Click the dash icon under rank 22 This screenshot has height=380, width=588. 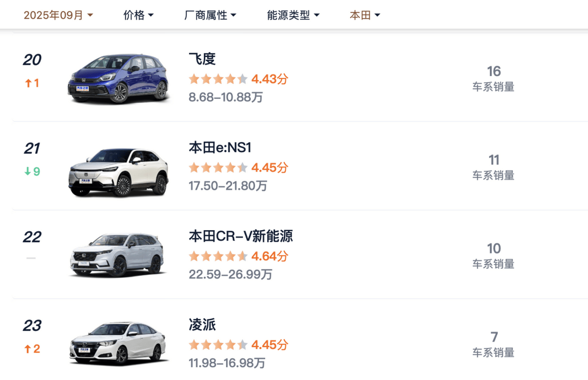[31, 259]
